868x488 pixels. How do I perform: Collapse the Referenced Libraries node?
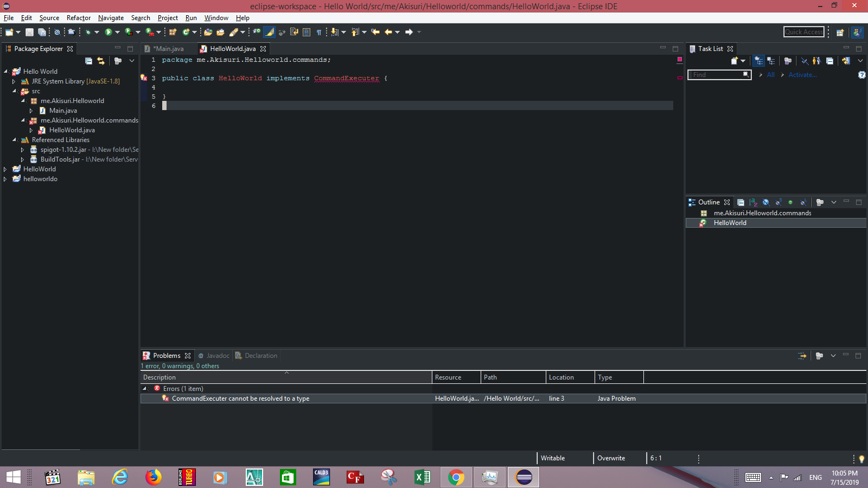coord(14,140)
